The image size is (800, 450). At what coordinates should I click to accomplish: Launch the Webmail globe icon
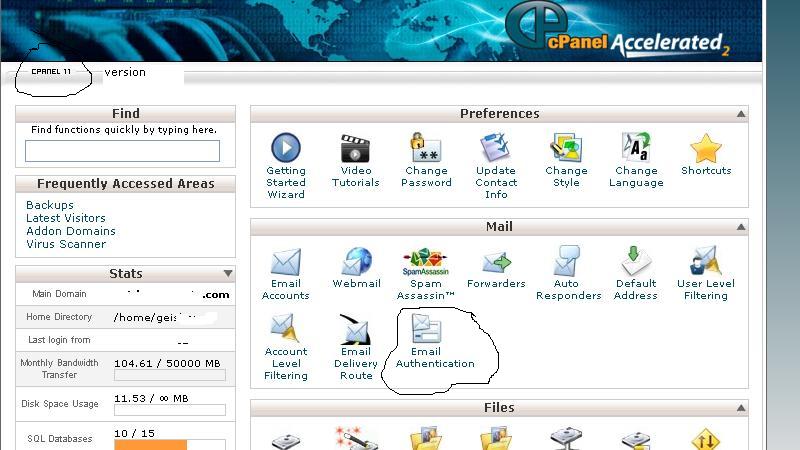pos(357,261)
